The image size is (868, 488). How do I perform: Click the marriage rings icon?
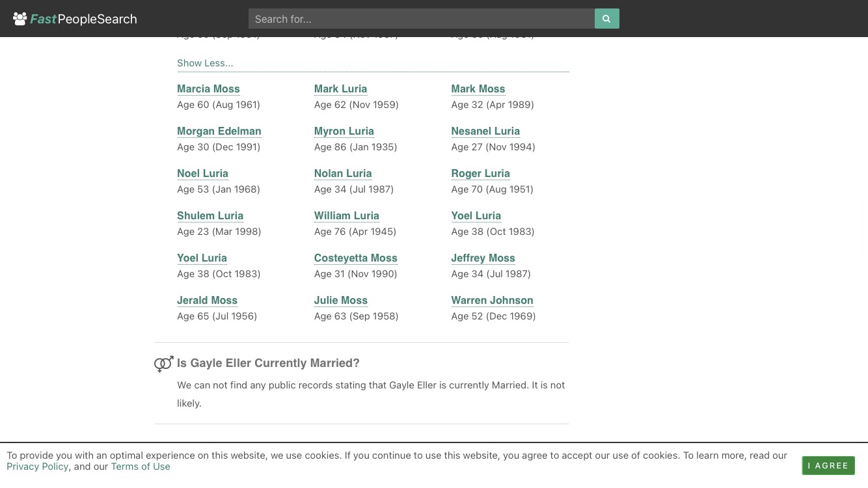point(163,364)
